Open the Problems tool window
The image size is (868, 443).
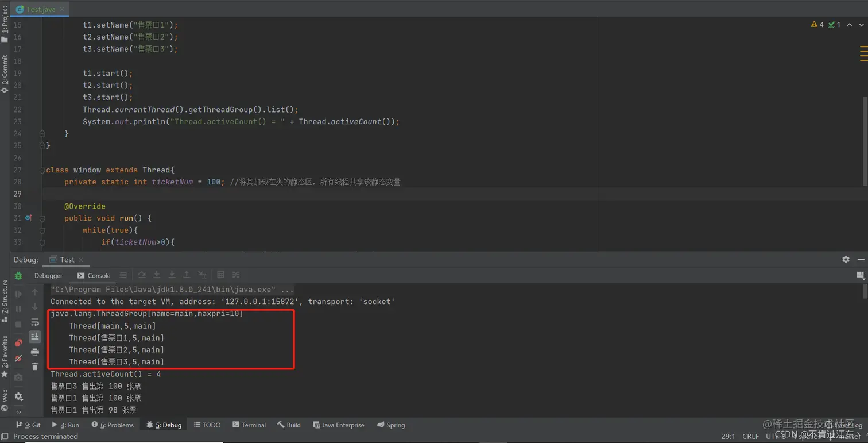pos(113,425)
